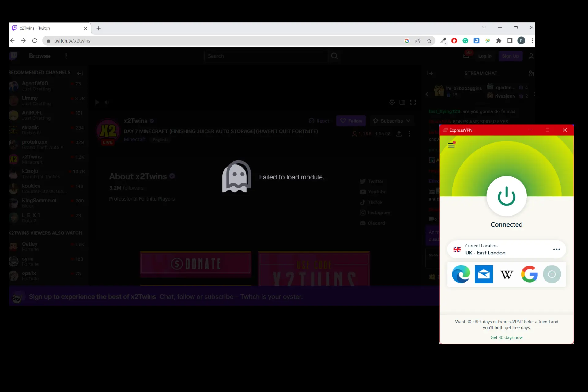Open the Browse menu on Twitch

coord(40,56)
